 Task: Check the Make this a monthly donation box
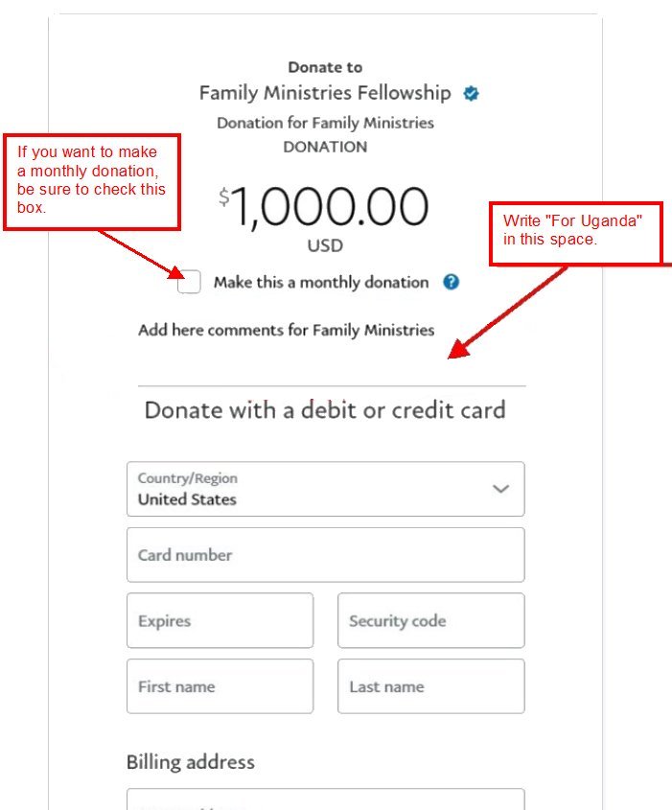click(189, 282)
